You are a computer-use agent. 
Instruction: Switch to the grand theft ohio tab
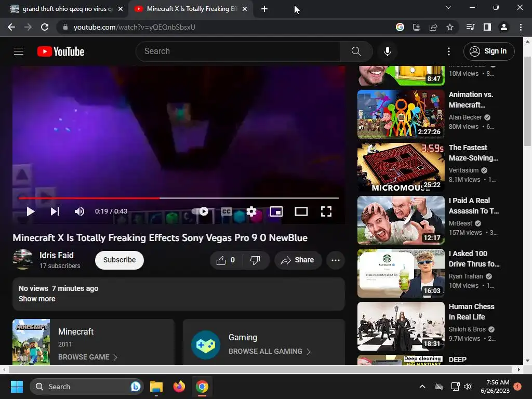(x=64, y=9)
